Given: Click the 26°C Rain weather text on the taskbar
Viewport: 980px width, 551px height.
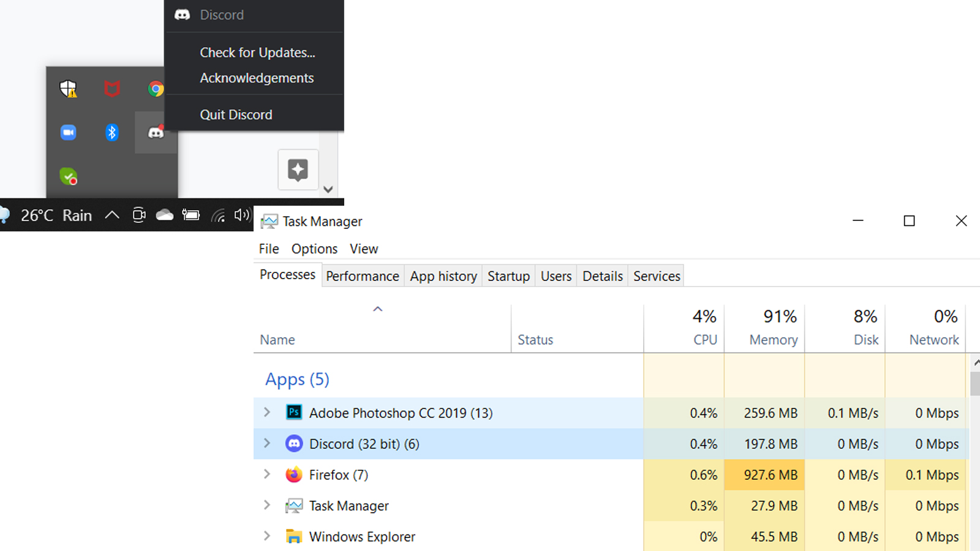Looking at the screenshot, I should tap(56, 216).
